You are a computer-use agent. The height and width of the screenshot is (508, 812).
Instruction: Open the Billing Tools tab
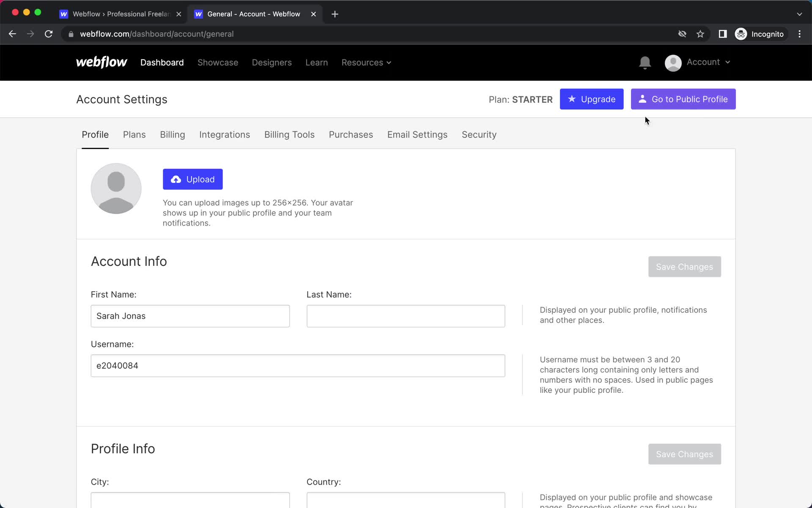click(289, 135)
